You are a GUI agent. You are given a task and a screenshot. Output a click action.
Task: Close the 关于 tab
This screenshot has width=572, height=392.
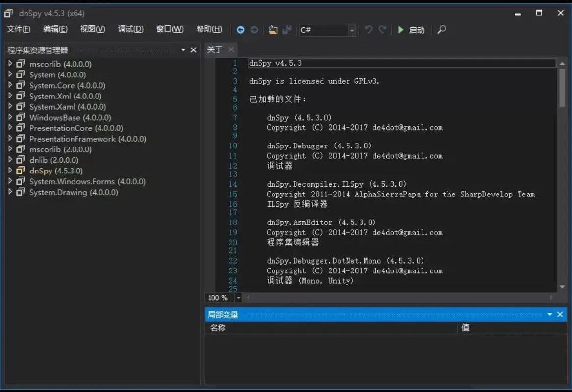tap(231, 49)
